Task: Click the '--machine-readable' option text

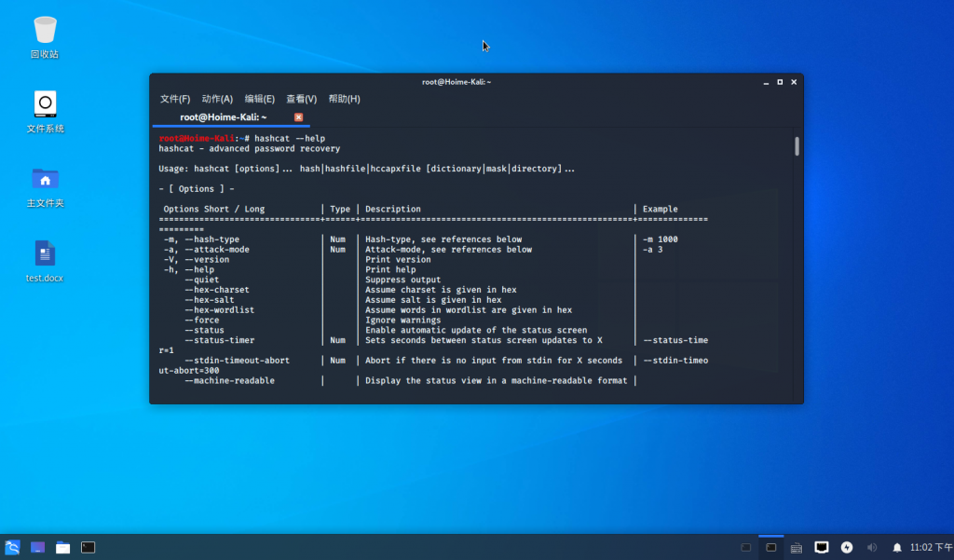Action: pos(229,380)
